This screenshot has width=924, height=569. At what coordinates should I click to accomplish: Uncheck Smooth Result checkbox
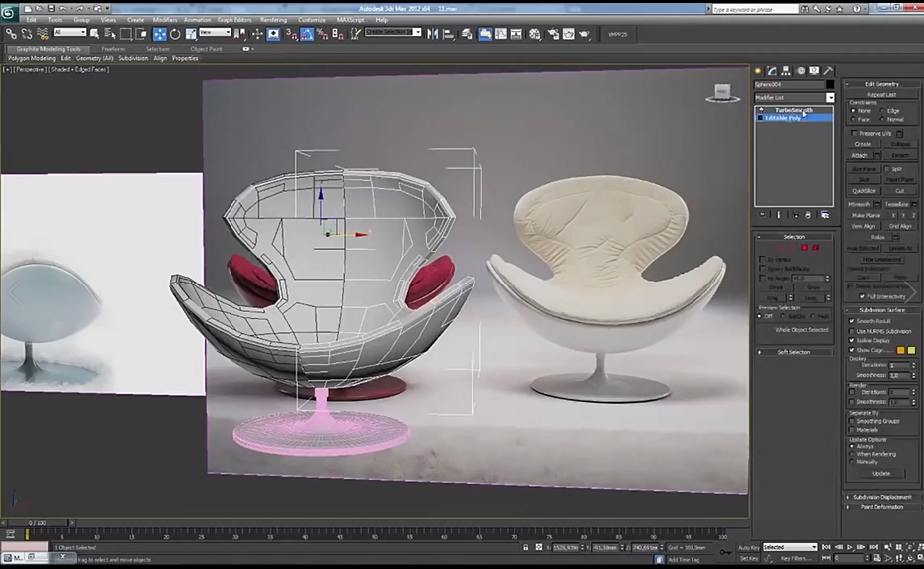tap(851, 321)
